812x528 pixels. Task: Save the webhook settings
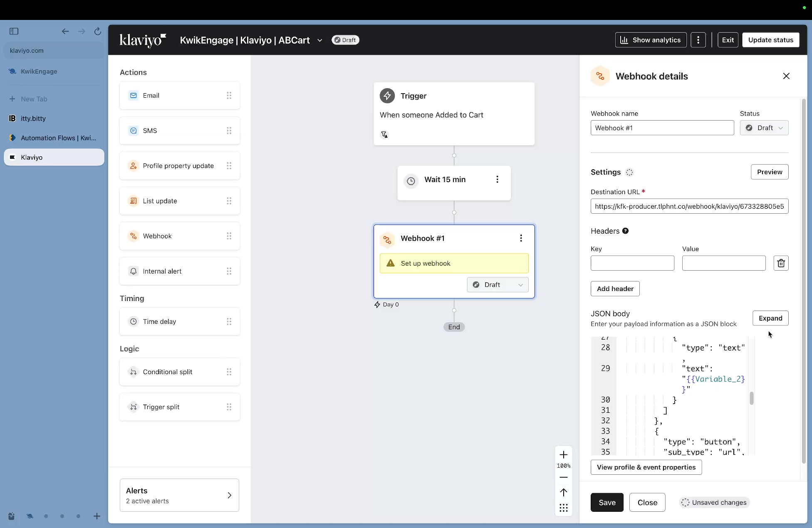[x=607, y=503]
